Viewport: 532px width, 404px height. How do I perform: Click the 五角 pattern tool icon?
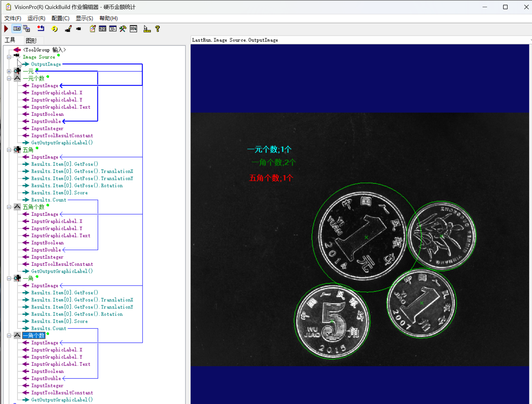17,150
